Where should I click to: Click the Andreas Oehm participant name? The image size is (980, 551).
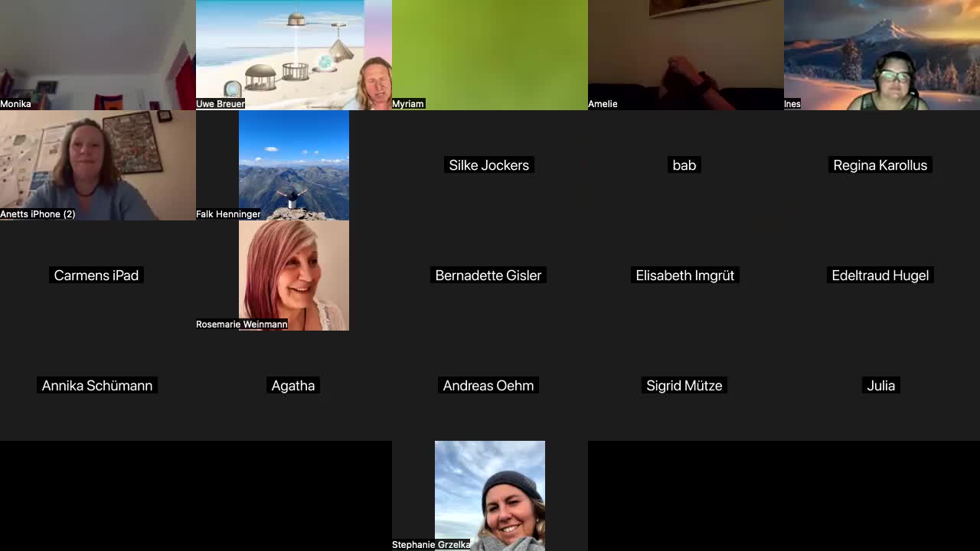(x=488, y=386)
